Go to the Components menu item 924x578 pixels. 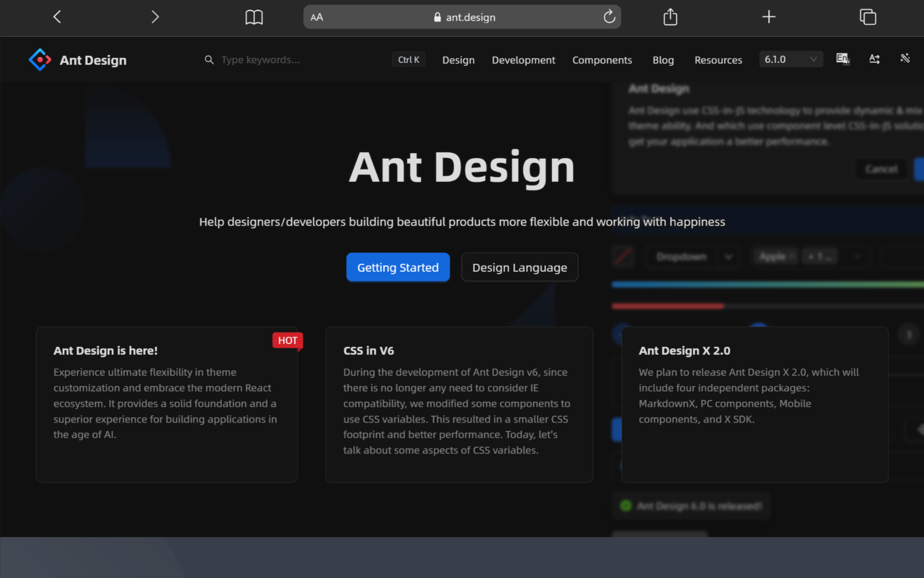pos(602,59)
